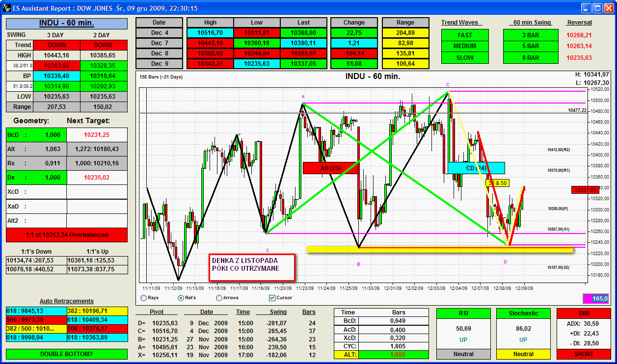Select the red AB (23) chart label

(x=330, y=168)
